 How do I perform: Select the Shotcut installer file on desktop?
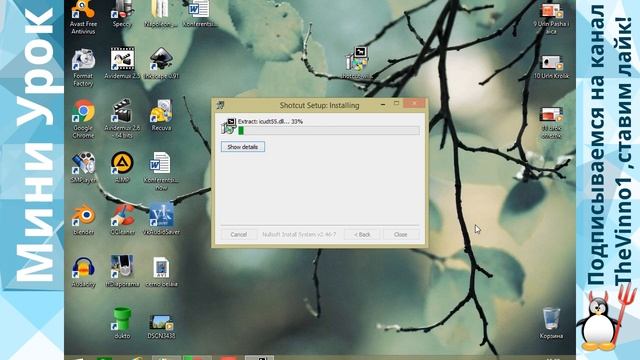click(357, 63)
